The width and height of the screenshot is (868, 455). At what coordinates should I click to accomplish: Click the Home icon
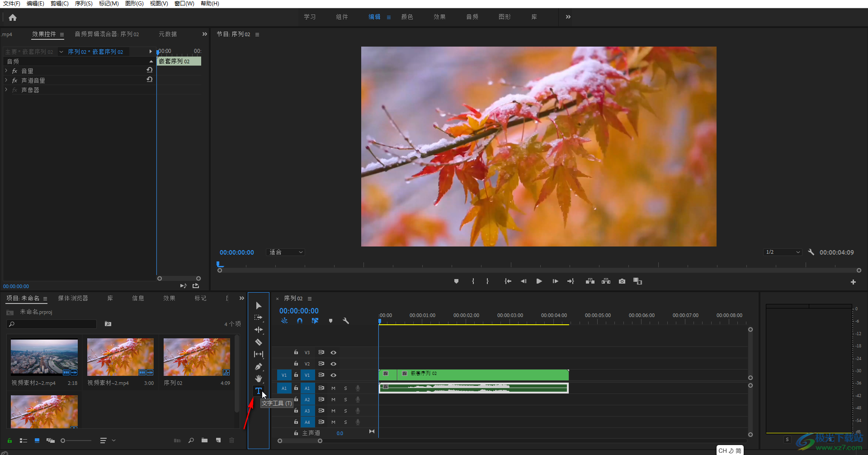(13, 18)
